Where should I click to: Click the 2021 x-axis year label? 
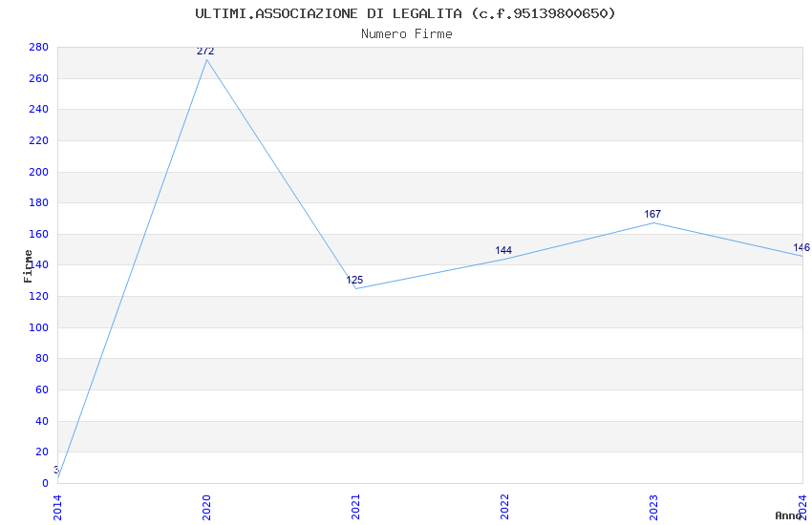(355, 508)
